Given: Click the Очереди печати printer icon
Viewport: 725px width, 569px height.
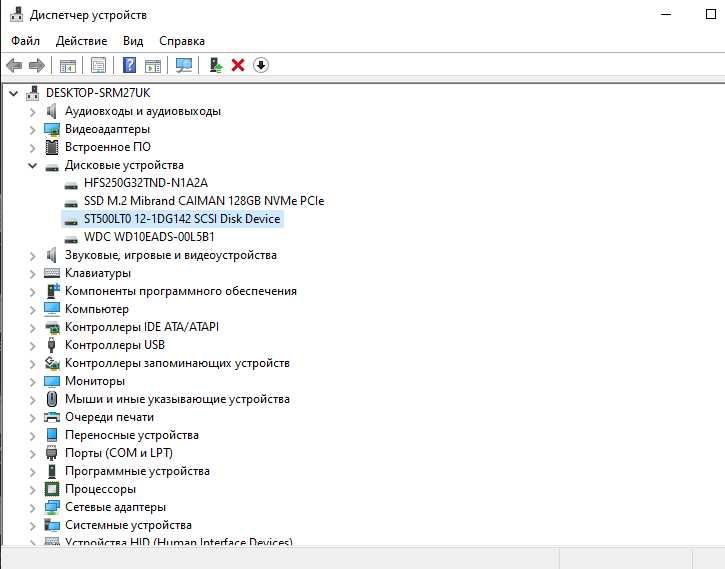Looking at the screenshot, I should point(52,417).
